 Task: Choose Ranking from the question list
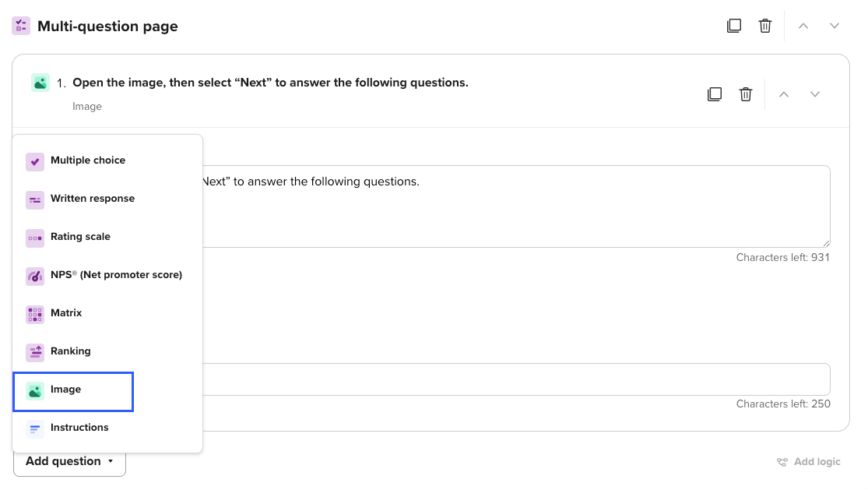pyautogui.click(x=70, y=351)
